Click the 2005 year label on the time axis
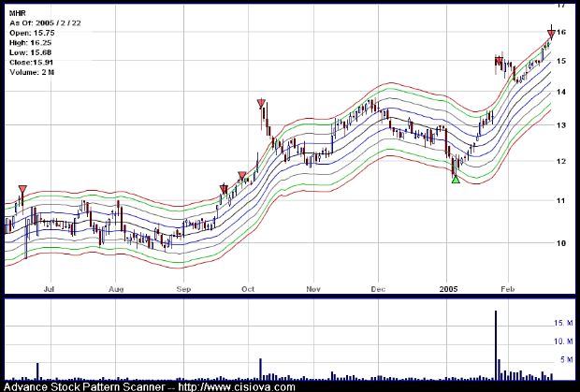Image resolution: width=580 pixels, height=392 pixels. tap(448, 289)
